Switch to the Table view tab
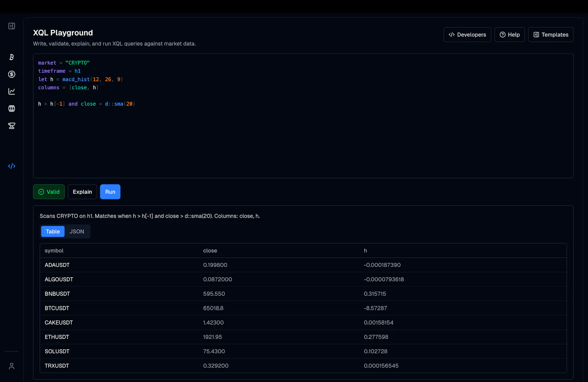588x382 pixels. 53,232
